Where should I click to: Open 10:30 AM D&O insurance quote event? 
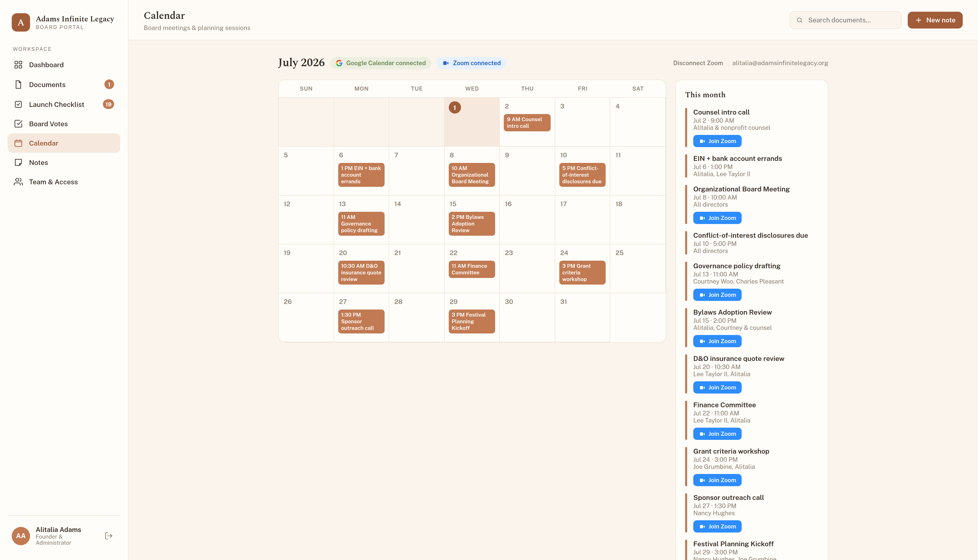(x=361, y=273)
